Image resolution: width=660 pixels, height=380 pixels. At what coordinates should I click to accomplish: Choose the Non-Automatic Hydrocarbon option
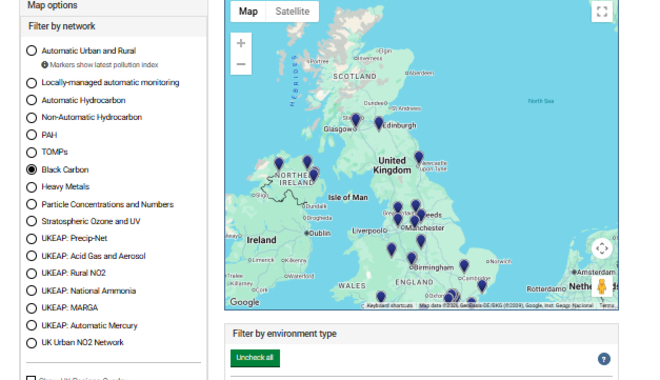tap(32, 117)
